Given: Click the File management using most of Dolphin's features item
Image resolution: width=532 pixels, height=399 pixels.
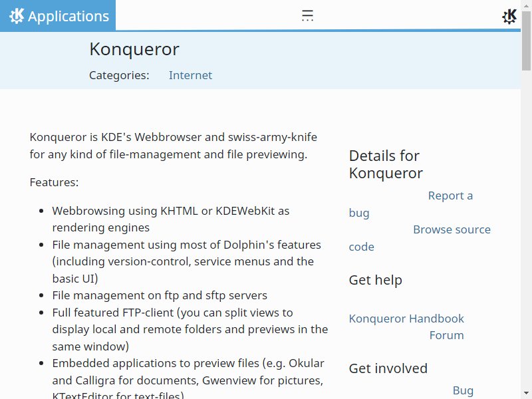Looking at the screenshot, I should tap(186, 261).
